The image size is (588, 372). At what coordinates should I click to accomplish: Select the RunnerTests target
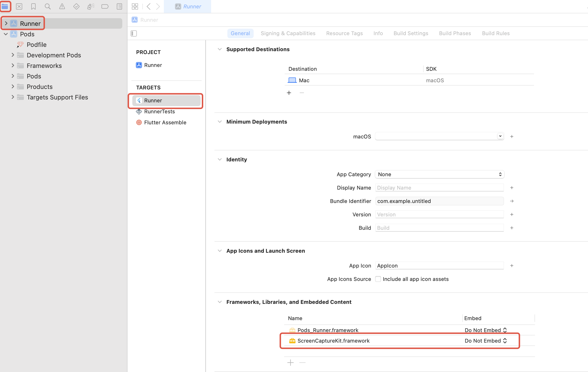tap(159, 111)
